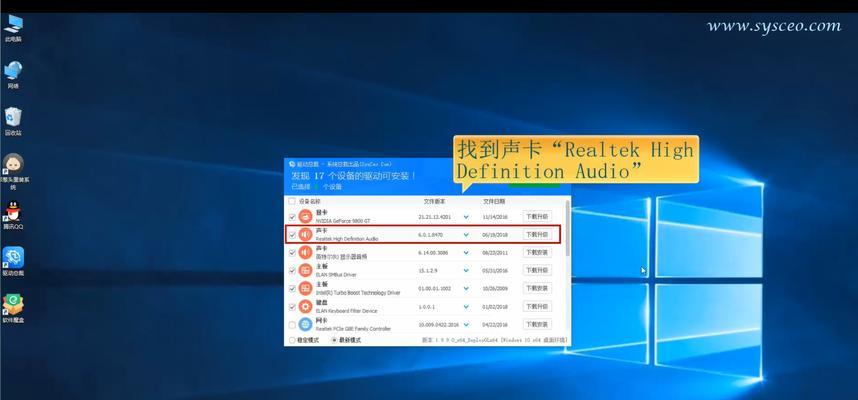Expand version dropdown for NVIDIA GeForce 9800 GT
Screen dimensions: 858x400
[x=466, y=217]
